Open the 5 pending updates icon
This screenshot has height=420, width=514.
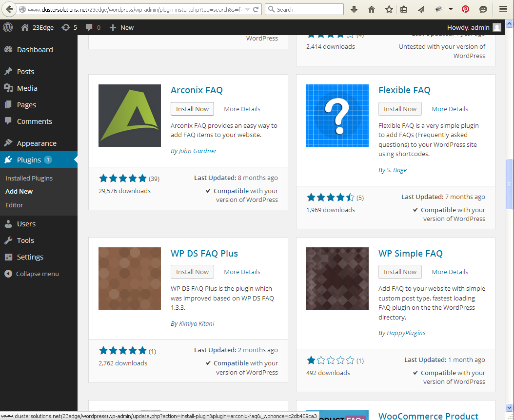coord(69,27)
